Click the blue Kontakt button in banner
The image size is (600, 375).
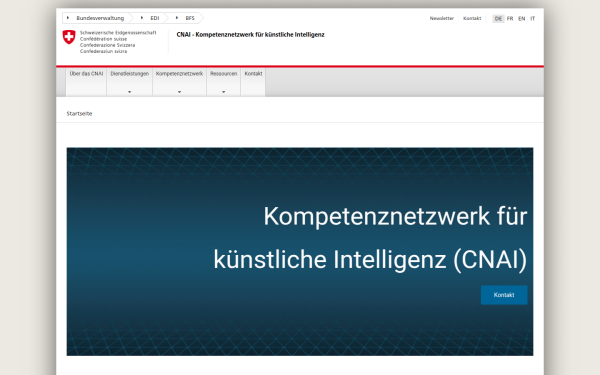(504, 295)
